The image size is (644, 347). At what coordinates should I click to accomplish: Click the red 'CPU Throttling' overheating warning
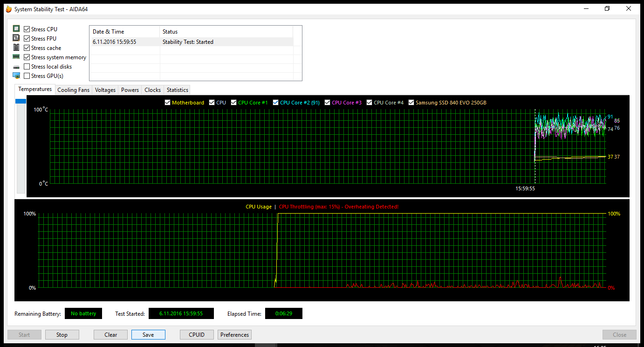coord(339,207)
